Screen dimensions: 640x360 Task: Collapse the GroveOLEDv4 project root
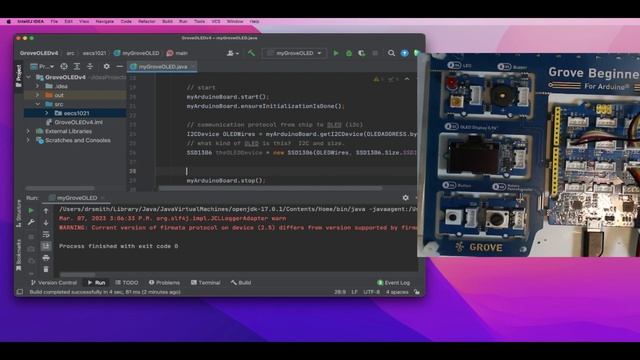(29, 77)
